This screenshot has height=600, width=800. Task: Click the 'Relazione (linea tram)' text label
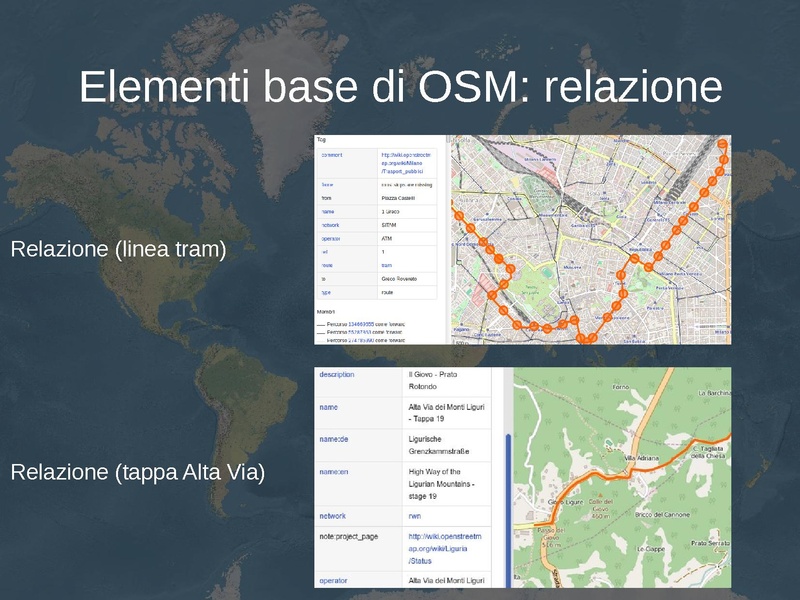118,250
